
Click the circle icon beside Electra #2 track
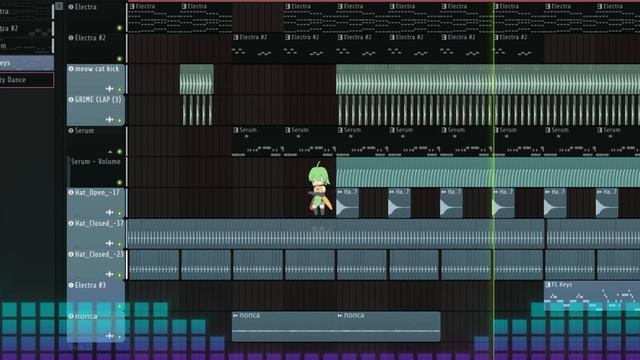pos(71,38)
